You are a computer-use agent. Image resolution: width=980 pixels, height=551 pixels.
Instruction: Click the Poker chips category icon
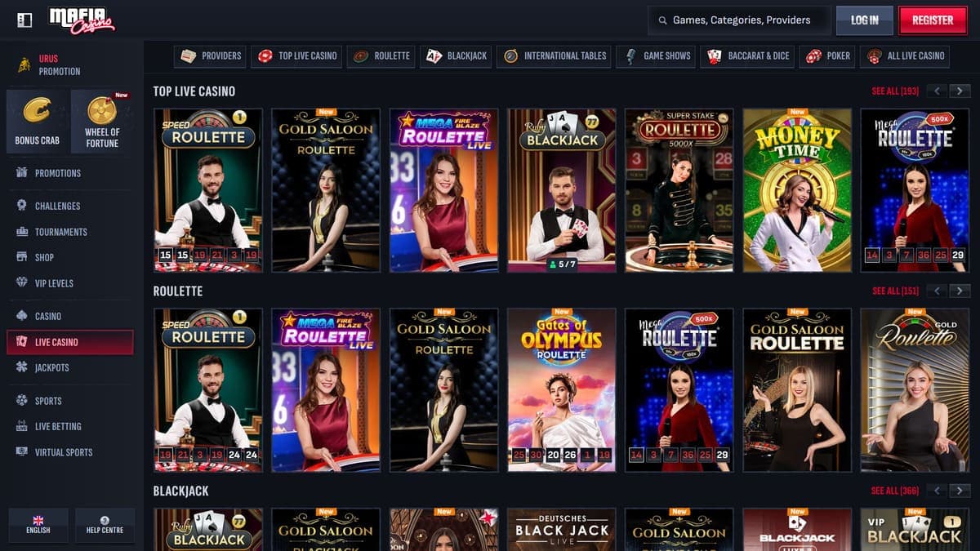point(813,56)
